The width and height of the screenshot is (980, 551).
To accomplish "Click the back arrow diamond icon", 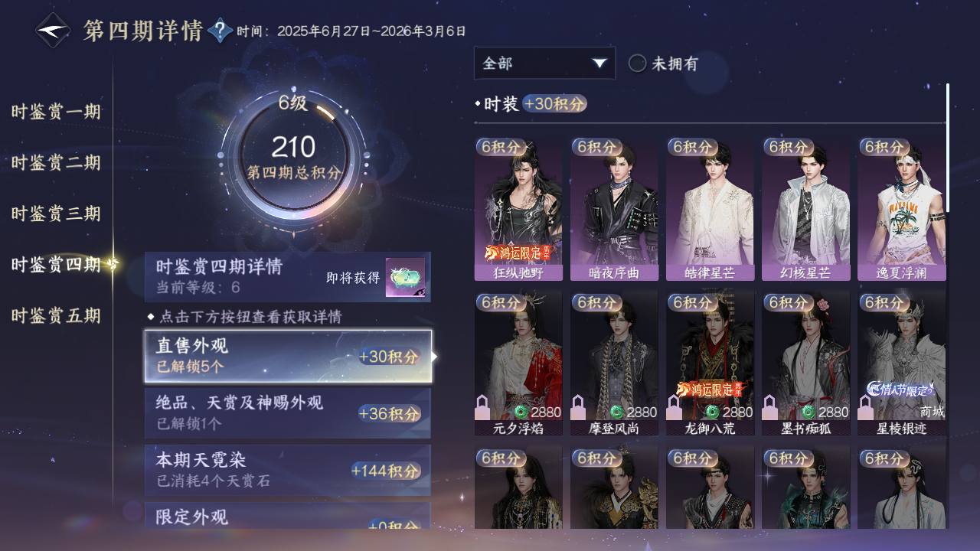I will [x=53, y=31].
